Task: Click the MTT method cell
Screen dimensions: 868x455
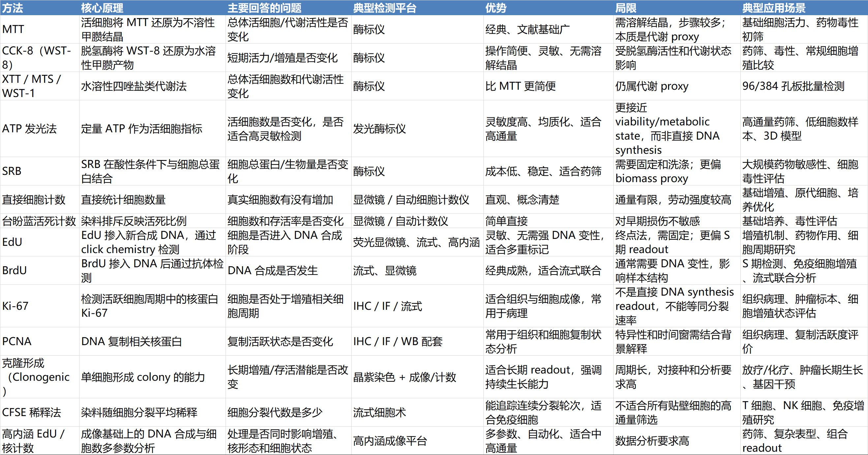Action: point(13,29)
